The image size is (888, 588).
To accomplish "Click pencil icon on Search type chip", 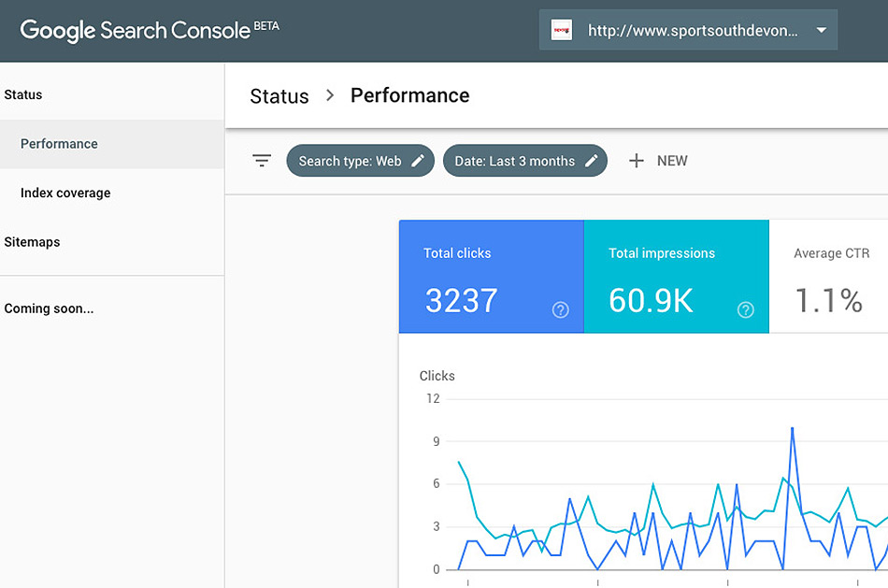I will click(418, 161).
